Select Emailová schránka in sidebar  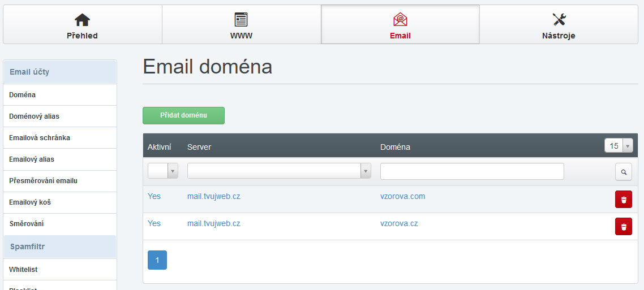click(40, 138)
